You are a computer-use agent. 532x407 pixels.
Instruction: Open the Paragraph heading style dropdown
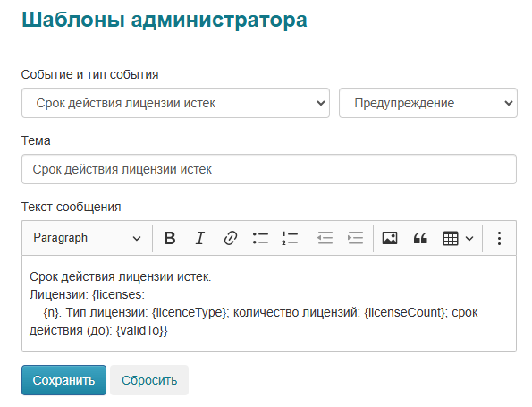click(88, 238)
